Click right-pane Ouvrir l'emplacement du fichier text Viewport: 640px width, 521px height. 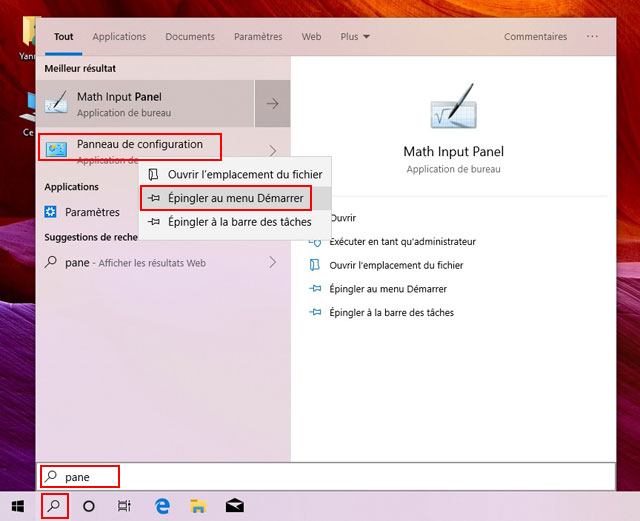[396, 265]
